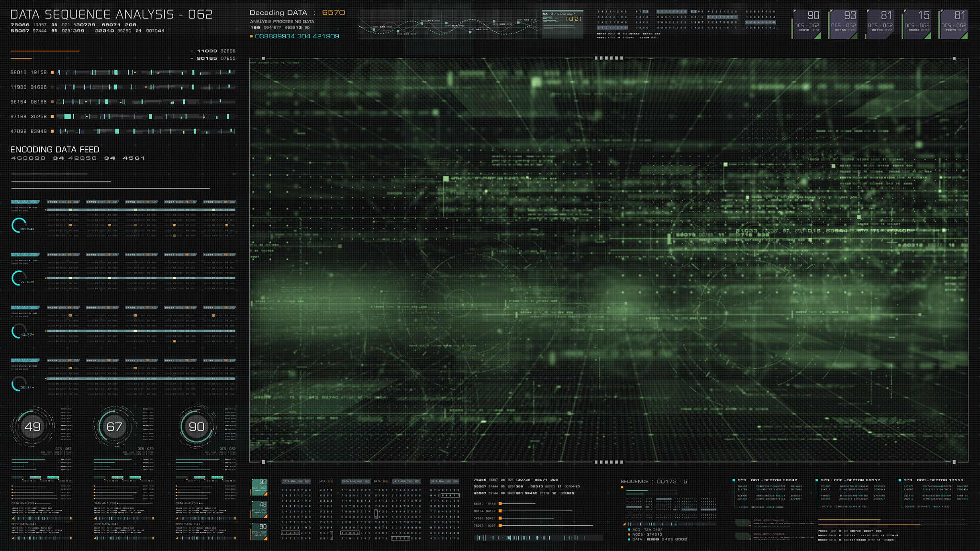980x551 pixels.
Task: Select the top-right DCS-062 tile numbered 93
Action: tap(843, 23)
